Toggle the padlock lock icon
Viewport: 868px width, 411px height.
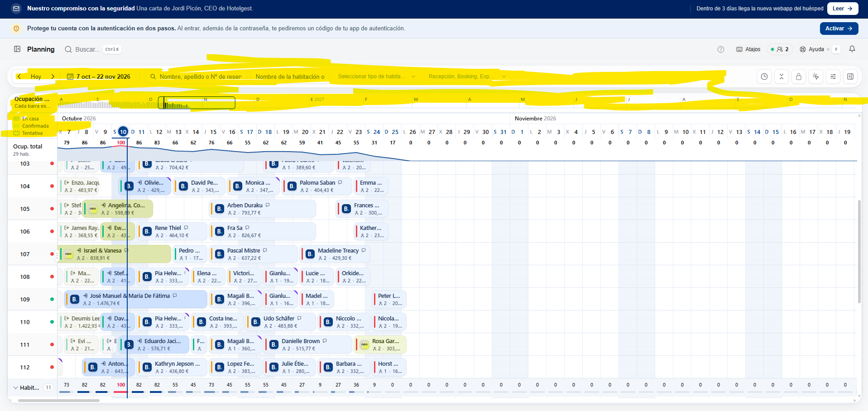799,76
